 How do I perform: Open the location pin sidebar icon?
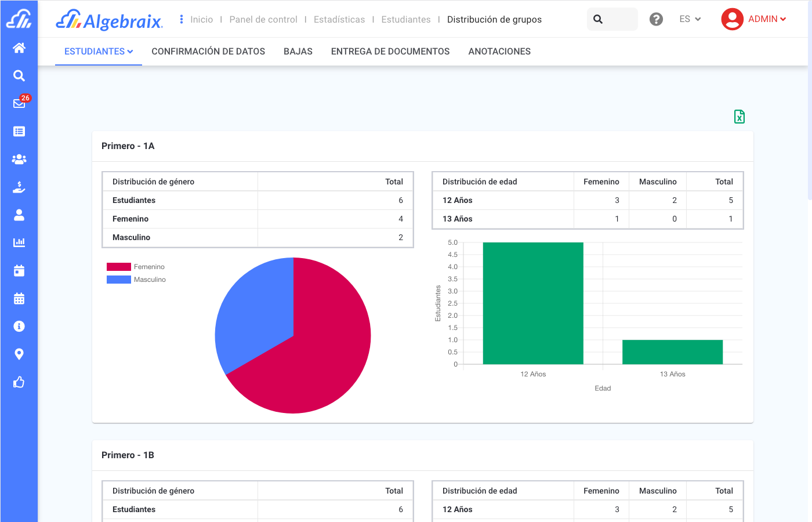click(x=19, y=354)
